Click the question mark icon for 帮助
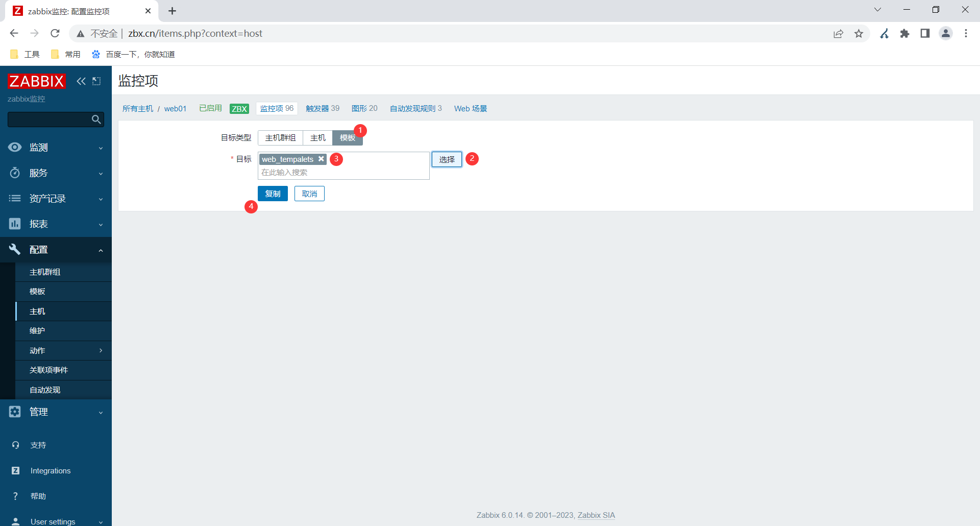 pyautogui.click(x=16, y=496)
